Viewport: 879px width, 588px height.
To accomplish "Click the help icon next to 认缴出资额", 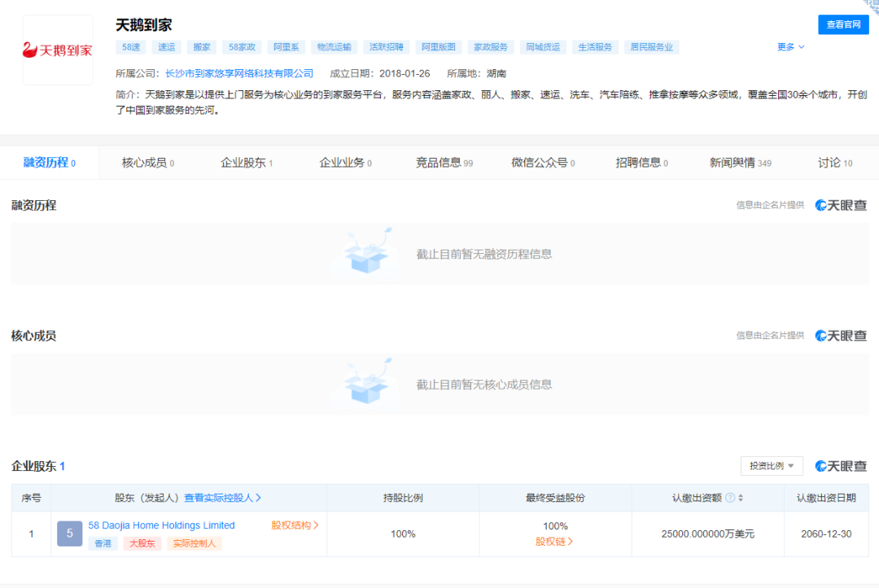I will click(729, 498).
